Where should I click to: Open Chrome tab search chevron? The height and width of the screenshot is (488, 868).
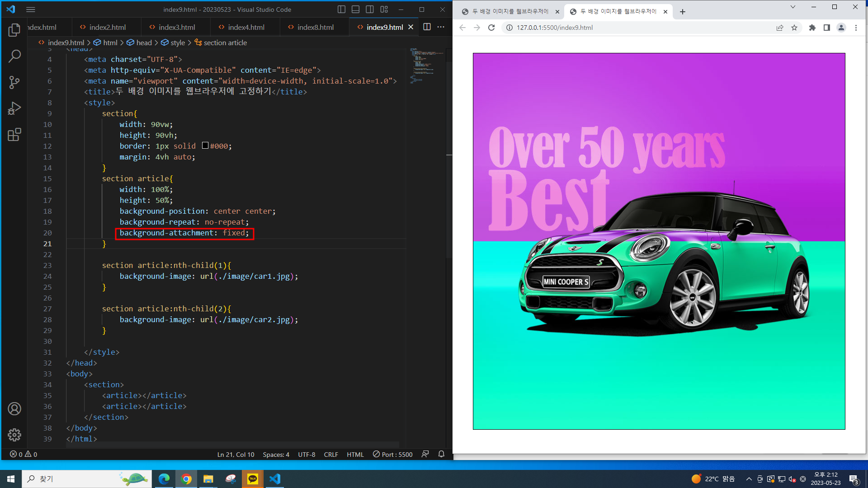click(793, 7)
